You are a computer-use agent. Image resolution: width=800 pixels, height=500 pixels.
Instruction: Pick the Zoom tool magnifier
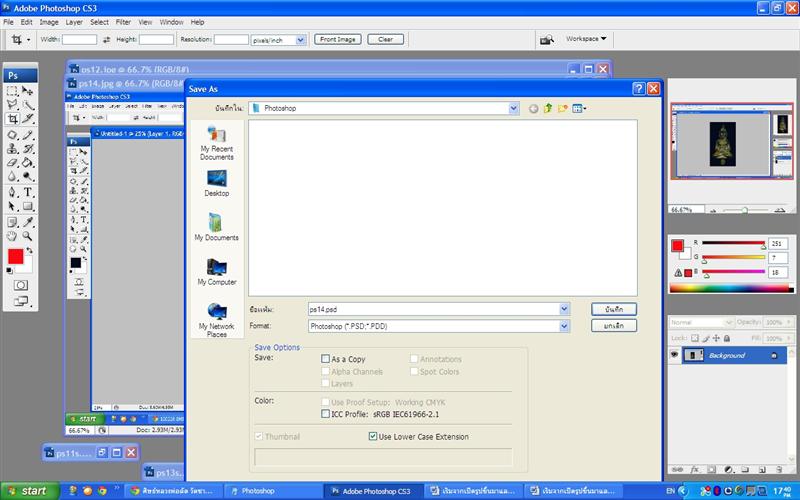pos(28,237)
